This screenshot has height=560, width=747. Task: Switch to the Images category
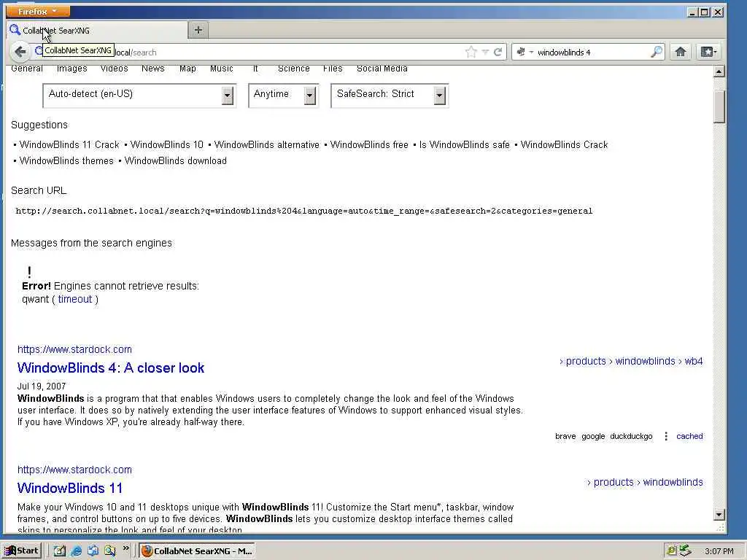tap(72, 69)
